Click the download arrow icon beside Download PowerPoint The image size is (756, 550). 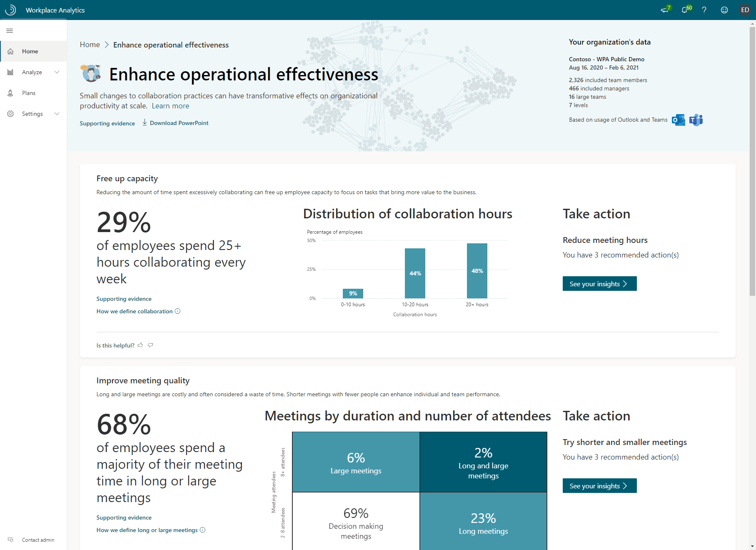pos(145,122)
